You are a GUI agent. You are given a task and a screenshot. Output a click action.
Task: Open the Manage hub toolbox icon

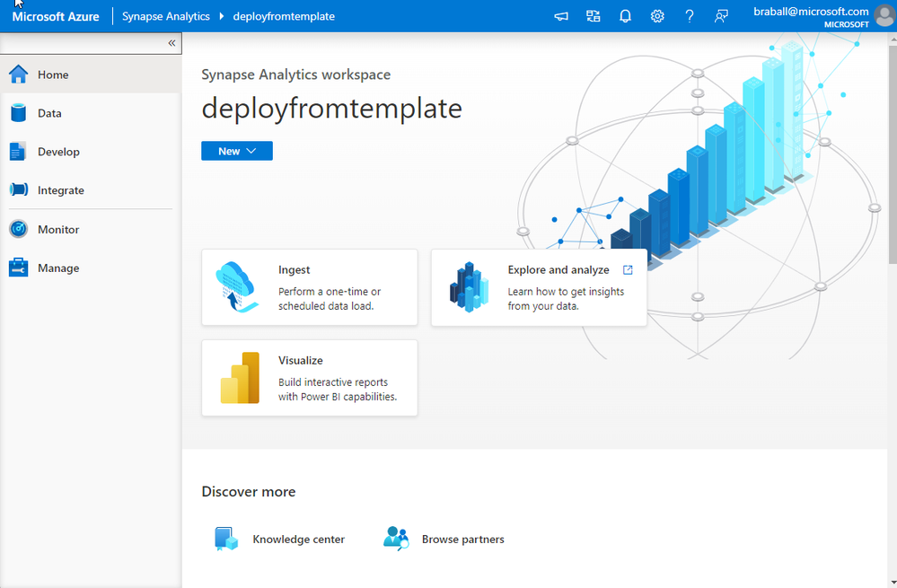pyautogui.click(x=18, y=268)
